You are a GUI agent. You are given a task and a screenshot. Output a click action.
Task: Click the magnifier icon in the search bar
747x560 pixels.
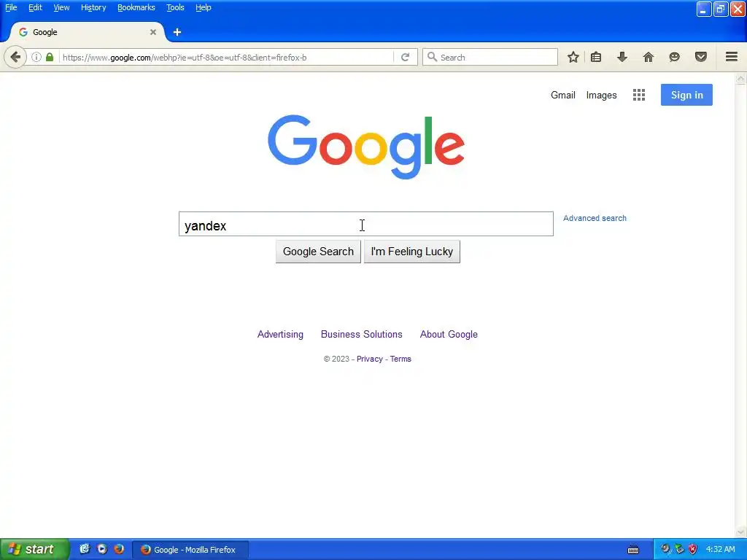[432, 57]
